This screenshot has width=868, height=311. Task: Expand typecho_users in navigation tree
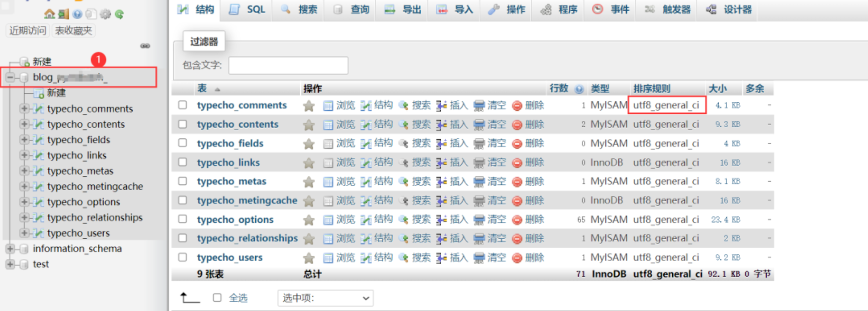(x=24, y=233)
